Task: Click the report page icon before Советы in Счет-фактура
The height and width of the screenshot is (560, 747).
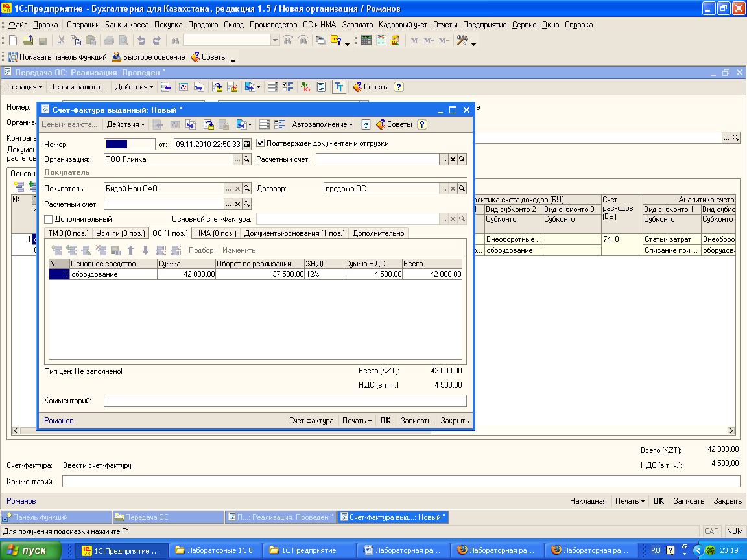Action: (366, 124)
